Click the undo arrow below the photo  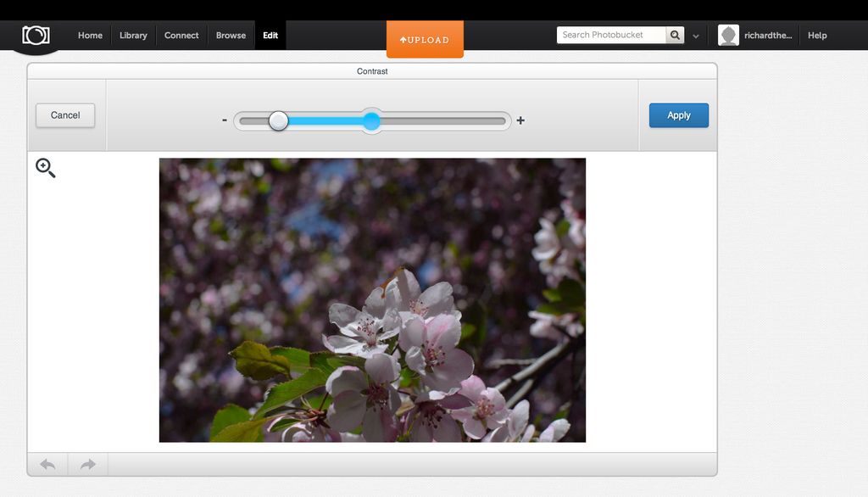[47, 464]
